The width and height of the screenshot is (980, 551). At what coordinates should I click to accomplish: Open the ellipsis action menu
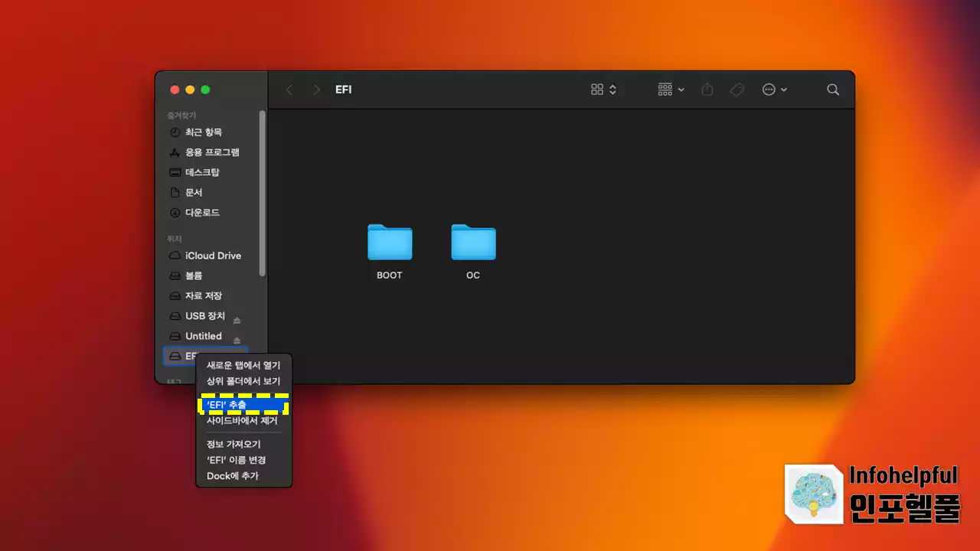[775, 90]
